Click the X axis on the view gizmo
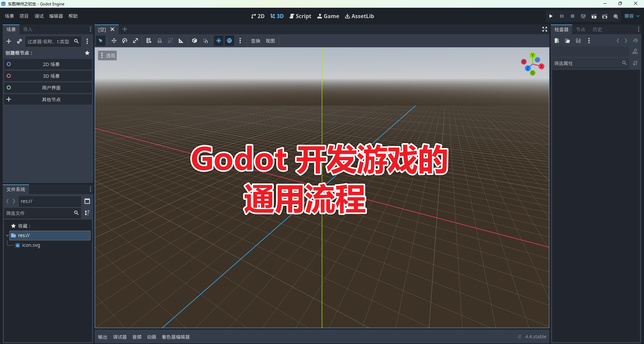 tap(541, 66)
